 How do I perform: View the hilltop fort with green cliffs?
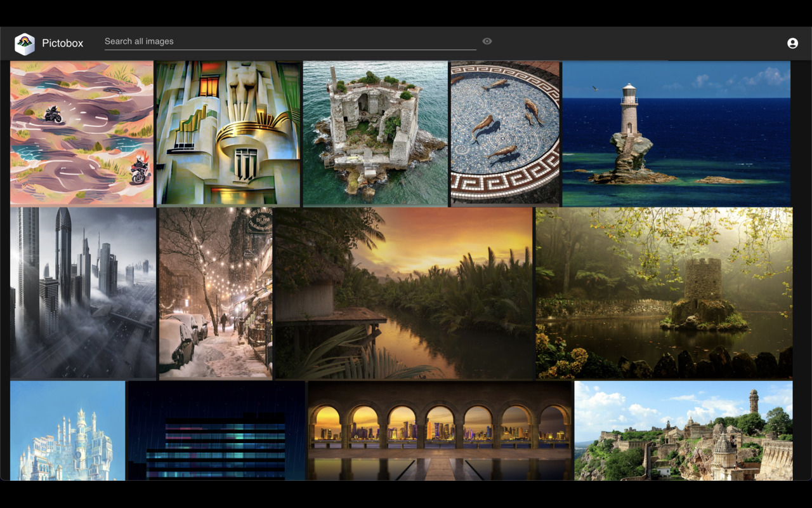(x=683, y=431)
